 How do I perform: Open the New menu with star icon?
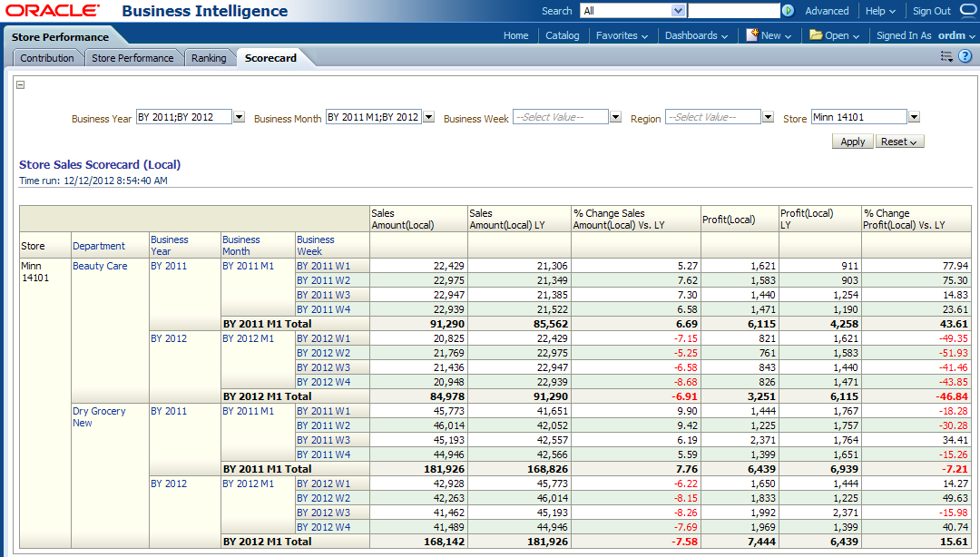tap(769, 35)
